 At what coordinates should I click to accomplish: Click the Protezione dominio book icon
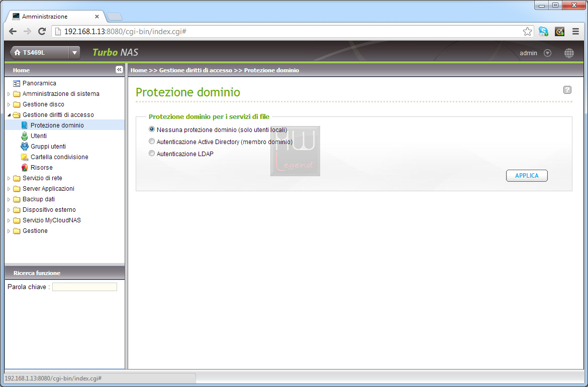tap(25, 125)
